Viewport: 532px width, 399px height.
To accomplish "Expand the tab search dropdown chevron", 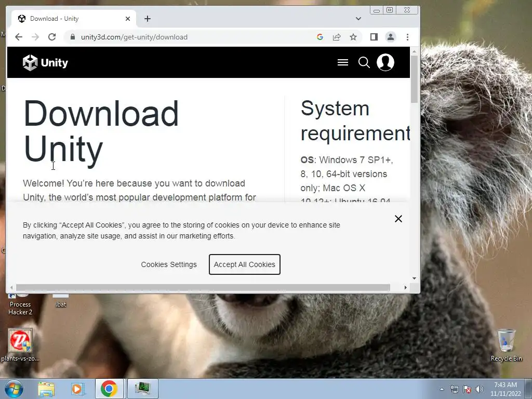I will (358, 19).
